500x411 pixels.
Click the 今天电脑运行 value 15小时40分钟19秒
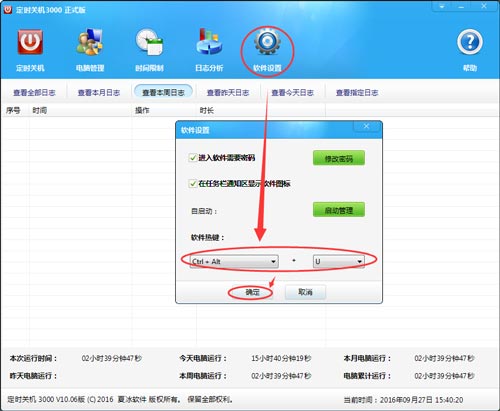tap(281, 358)
